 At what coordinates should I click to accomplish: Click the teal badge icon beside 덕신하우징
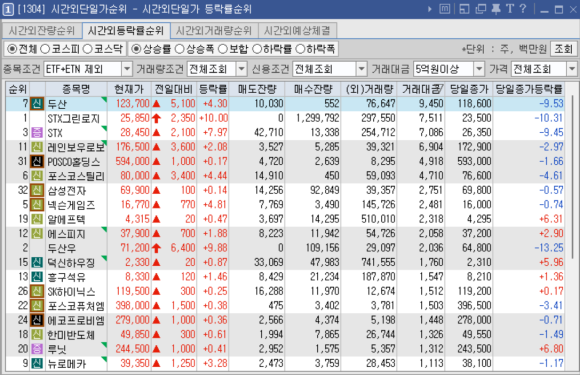tap(37, 262)
